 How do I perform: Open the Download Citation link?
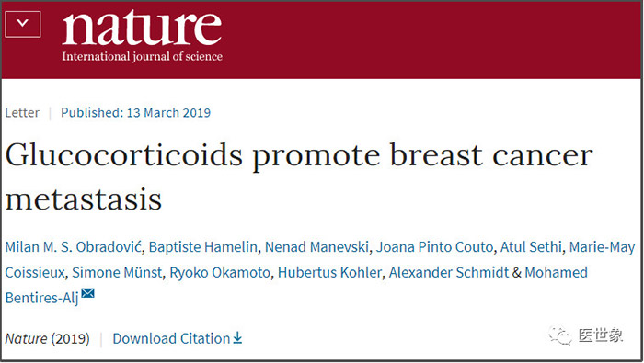click(177, 338)
